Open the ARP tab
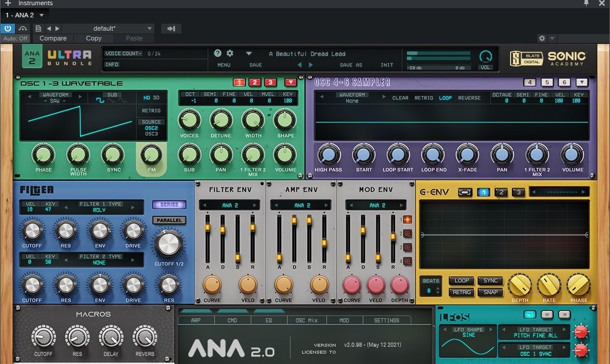Screen dimensions: 610x364 coord(196,320)
